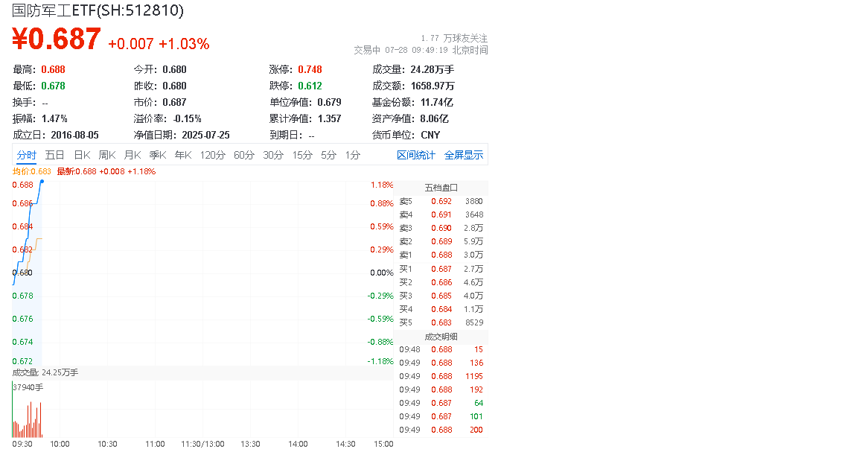Click the 成立日 value 2016-08-05
The image size is (868, 458).
point(74,135)
